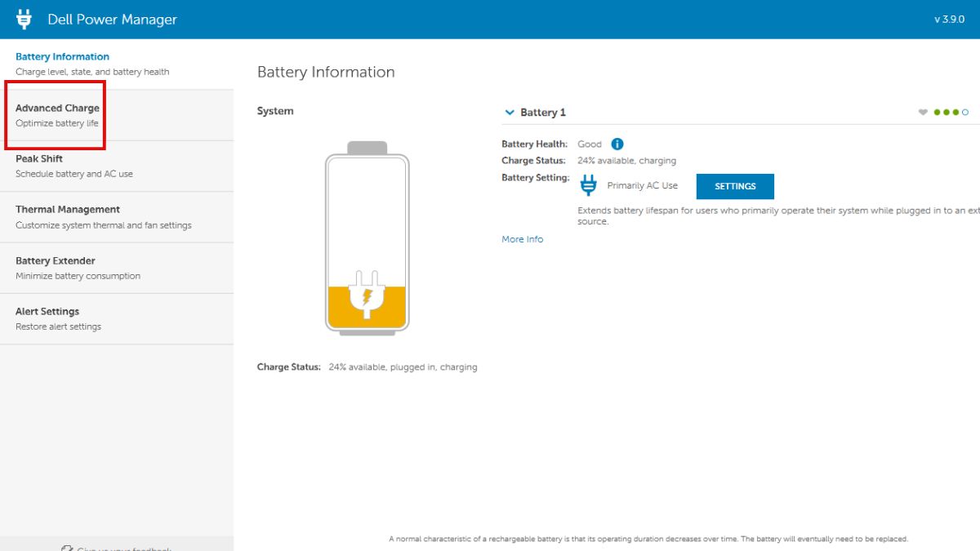Open the More Info link
This screenshot has height=551, width=980.
522,239
